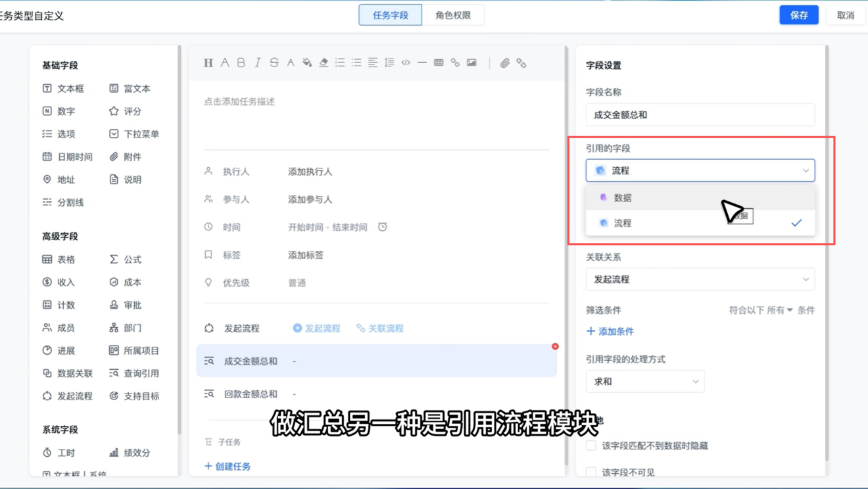Tick 该字段匹配不到数据时隐藏 checkbox
The image size is (868, 489).
[x=591, y=446]
